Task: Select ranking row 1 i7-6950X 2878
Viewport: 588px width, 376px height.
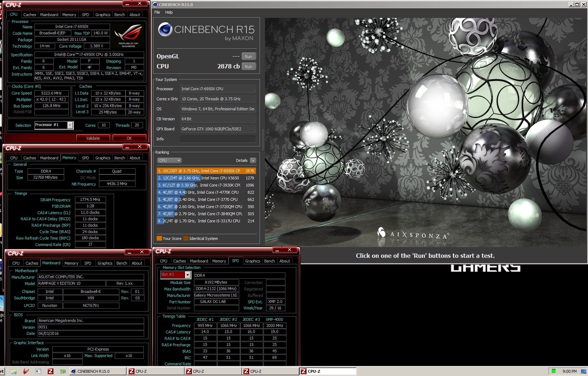Action: click(x=206, y=171)
